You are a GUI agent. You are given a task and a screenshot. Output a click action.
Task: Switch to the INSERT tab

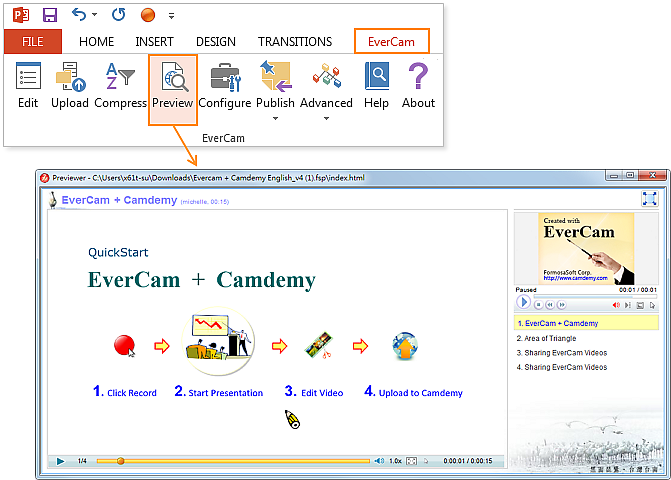154,41
